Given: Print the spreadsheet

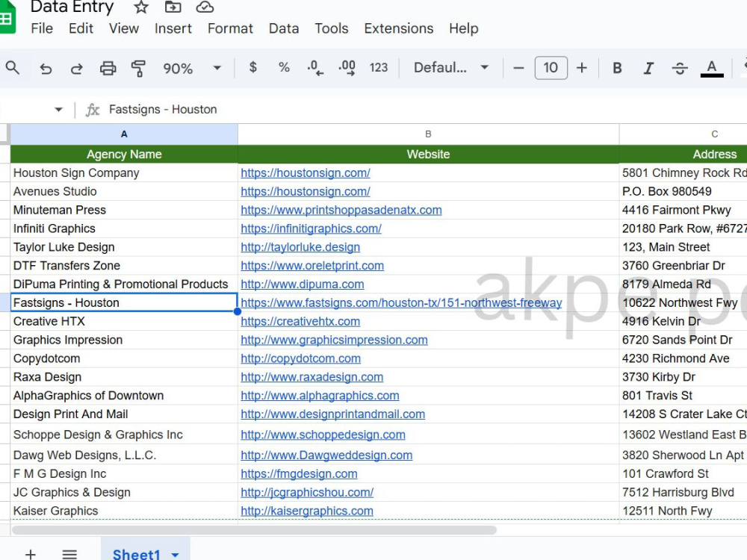Looking at the screenshot, I should (x=108, y=69).
